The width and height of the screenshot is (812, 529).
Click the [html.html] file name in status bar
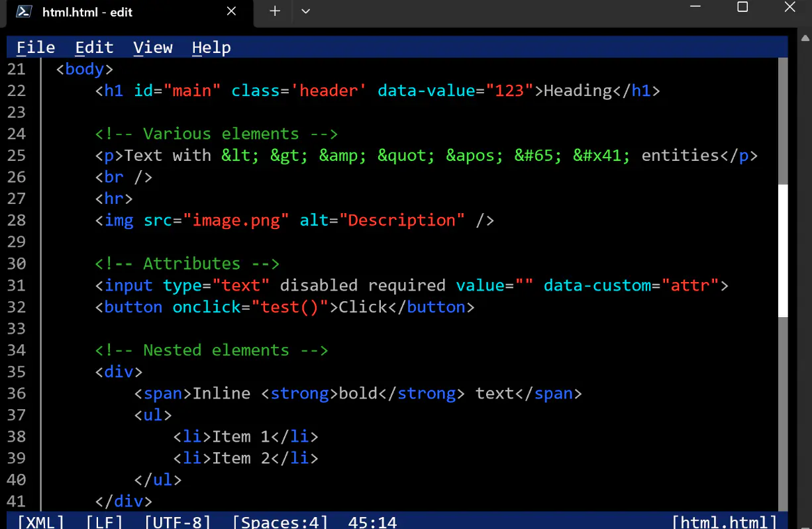point(725,522)
